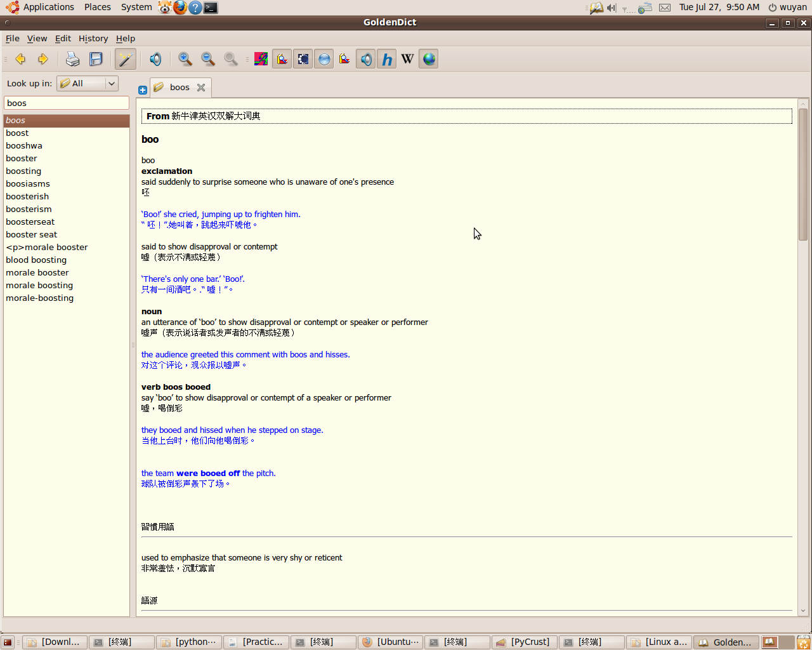Open the File menu

click(13, 38)
